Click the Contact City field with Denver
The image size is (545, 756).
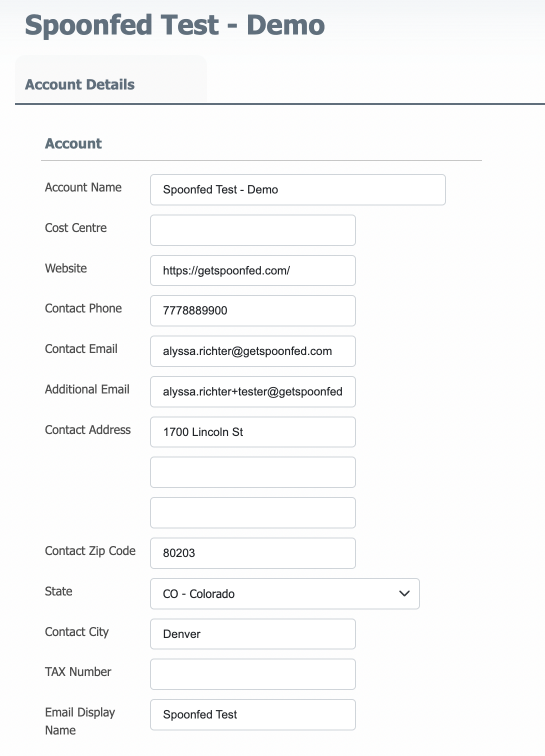pos(253,634)
